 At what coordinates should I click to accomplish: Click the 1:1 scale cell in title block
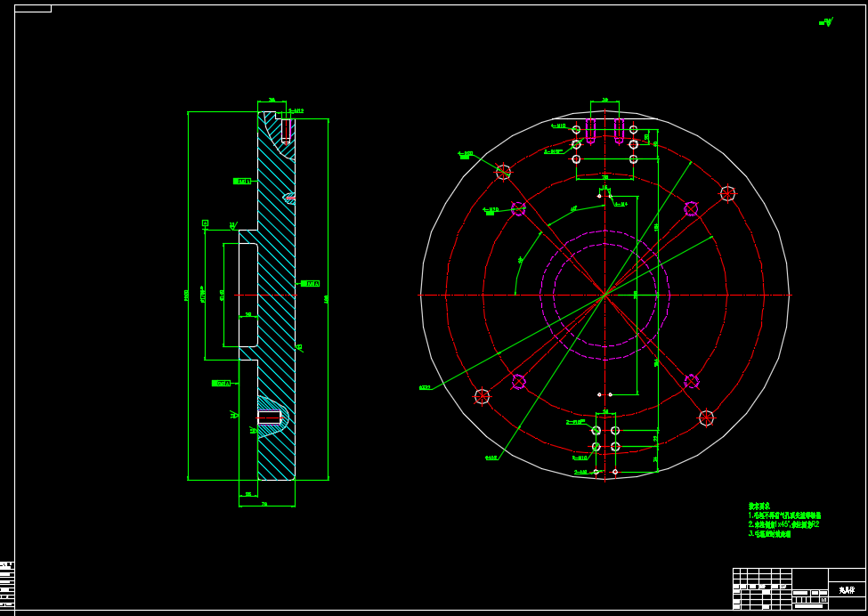[x=823, y=600]
